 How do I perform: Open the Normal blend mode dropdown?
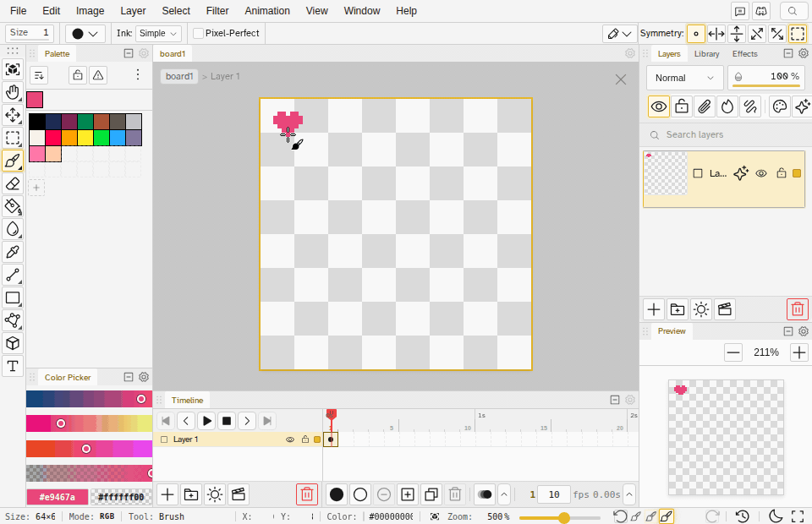click(x=684, y=78)
